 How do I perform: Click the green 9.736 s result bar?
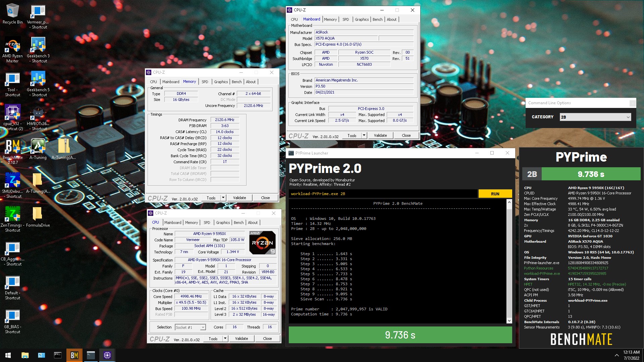pyautogui.click(x=400, y=335)
